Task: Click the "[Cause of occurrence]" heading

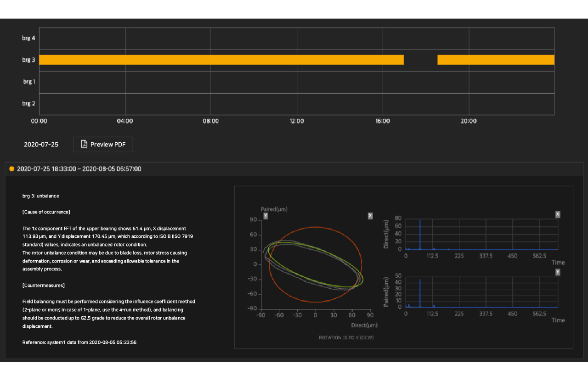Action: (46, 212)
